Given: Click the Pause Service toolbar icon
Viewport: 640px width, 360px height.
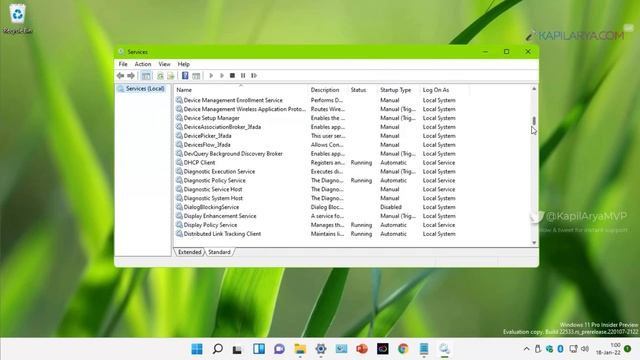Looking at the screenshot, I should click(x=243, y=76).
